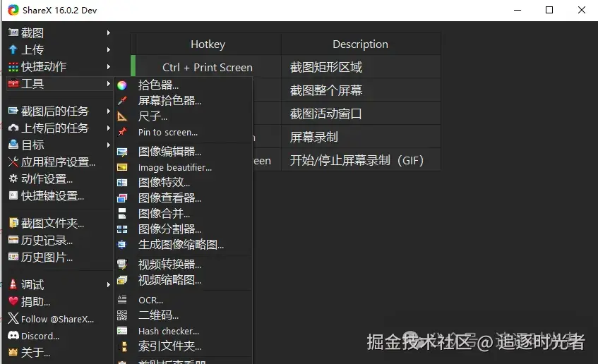Click the workflows grid icon in sidebar
Screen dimensions: 598x364
13,67
